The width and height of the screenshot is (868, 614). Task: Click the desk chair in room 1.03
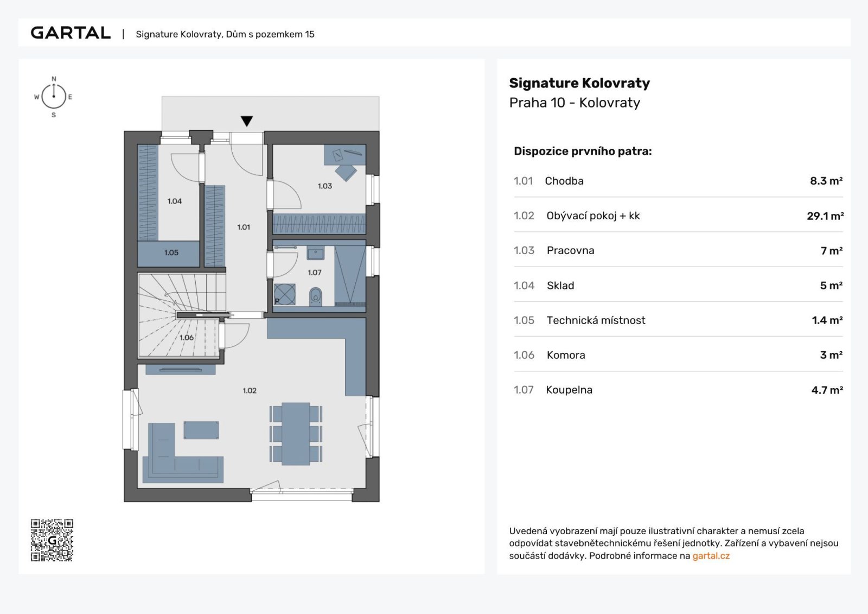[346, 173]
